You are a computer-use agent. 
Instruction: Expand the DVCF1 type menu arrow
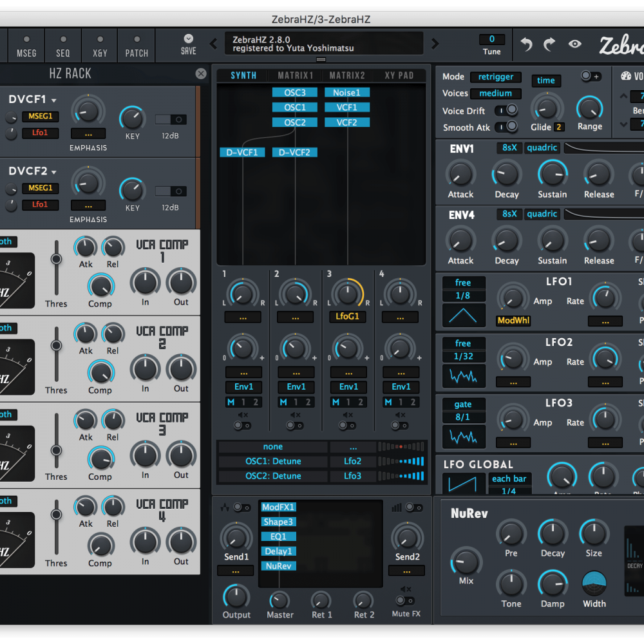tap(54, 100)
